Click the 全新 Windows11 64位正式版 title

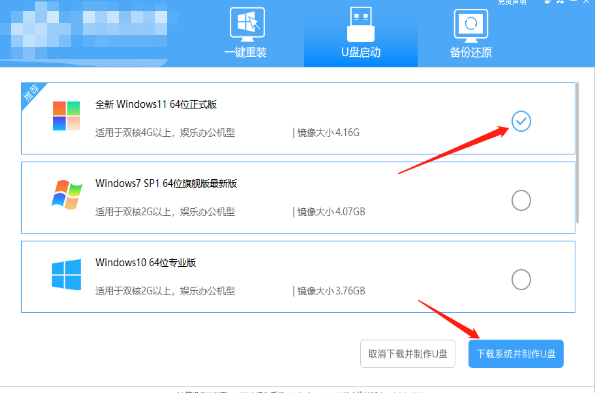[x=156, y=104]
